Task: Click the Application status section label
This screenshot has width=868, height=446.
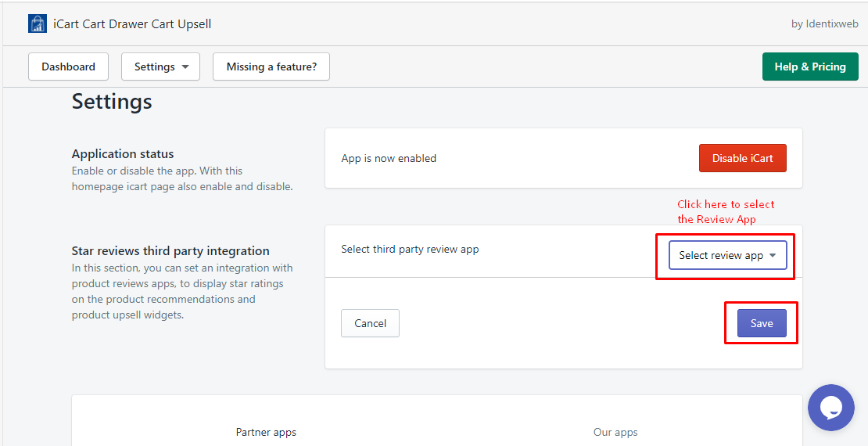Action: (x=123, y=154)
